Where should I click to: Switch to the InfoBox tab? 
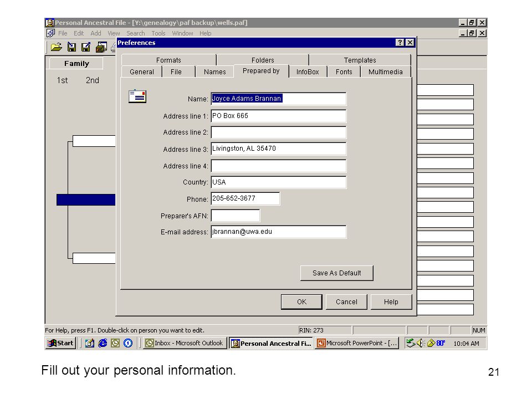point(308,71)
